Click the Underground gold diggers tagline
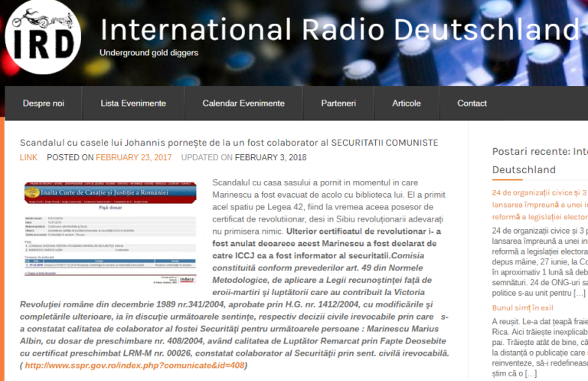The height and width of the screenshot is (381, 588). click(149, 53)
